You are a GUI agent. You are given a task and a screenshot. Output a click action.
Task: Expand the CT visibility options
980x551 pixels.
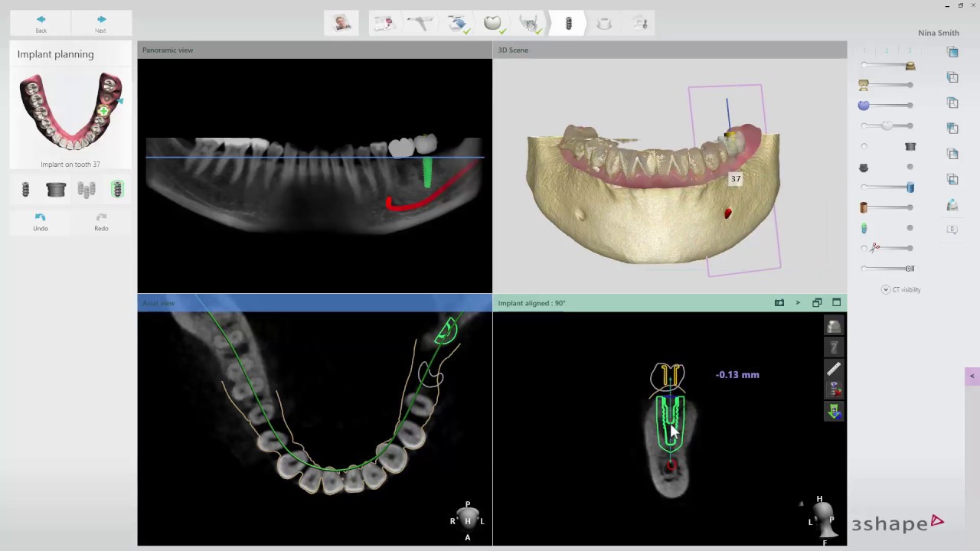886,289
